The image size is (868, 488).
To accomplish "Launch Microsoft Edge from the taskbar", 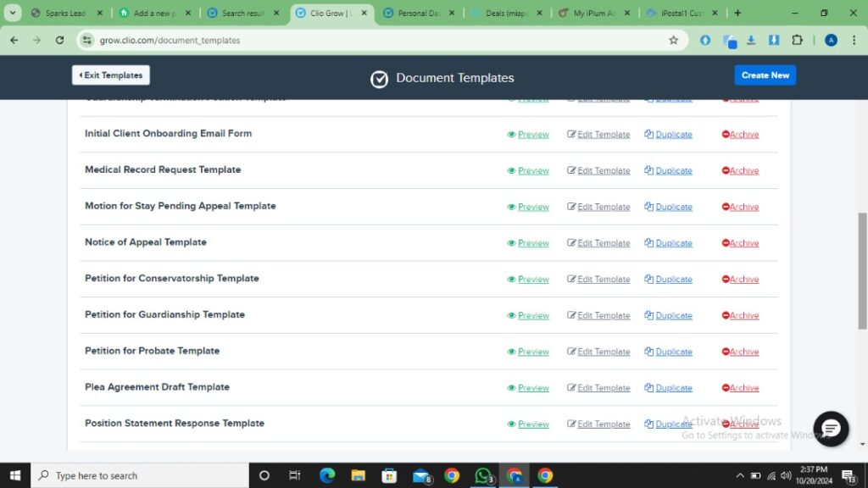I will click(x=327, y=475).
